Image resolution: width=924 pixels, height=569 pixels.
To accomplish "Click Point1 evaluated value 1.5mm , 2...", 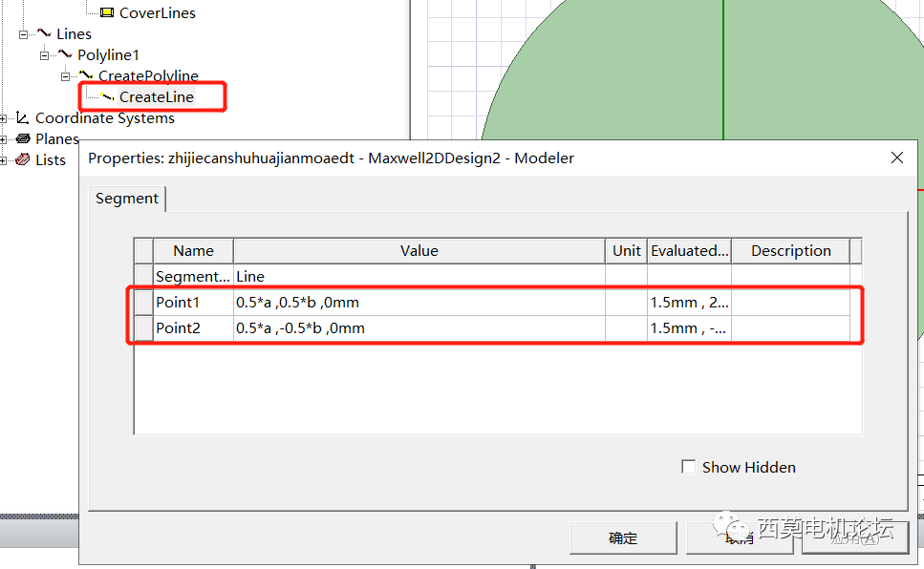I will click(x=690, y=303).
